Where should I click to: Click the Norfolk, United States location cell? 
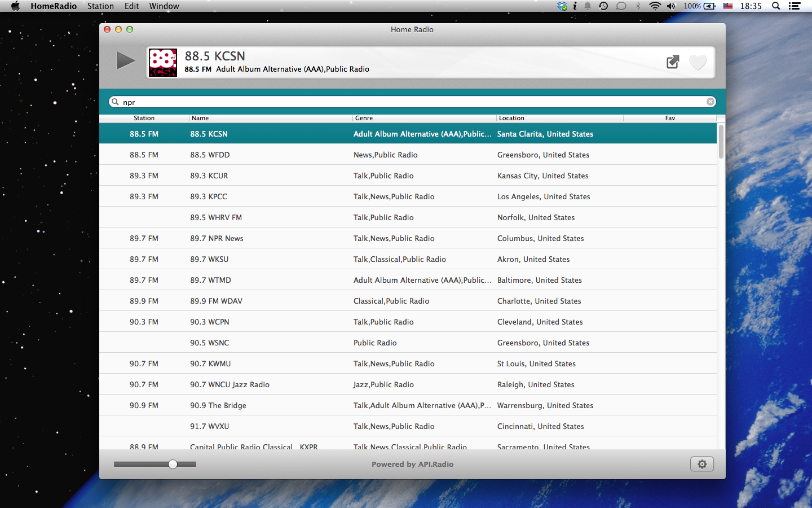536,217
